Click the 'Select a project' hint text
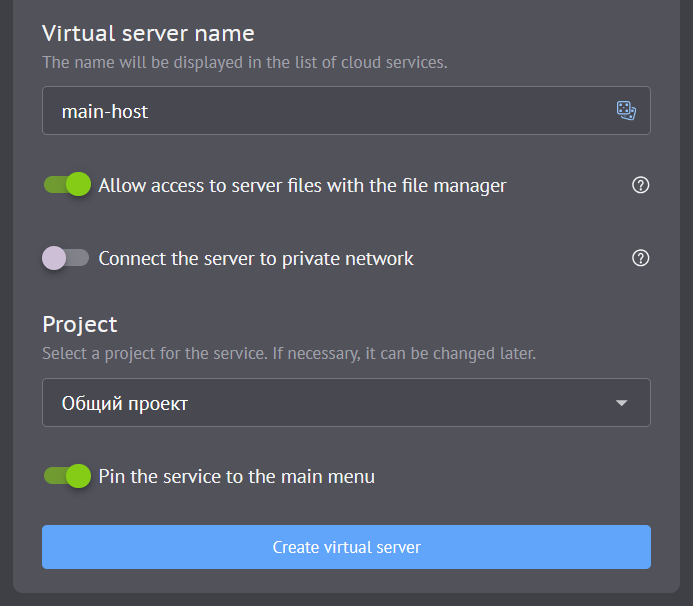This screenshot has height=606, width=693. pos(289,353)
